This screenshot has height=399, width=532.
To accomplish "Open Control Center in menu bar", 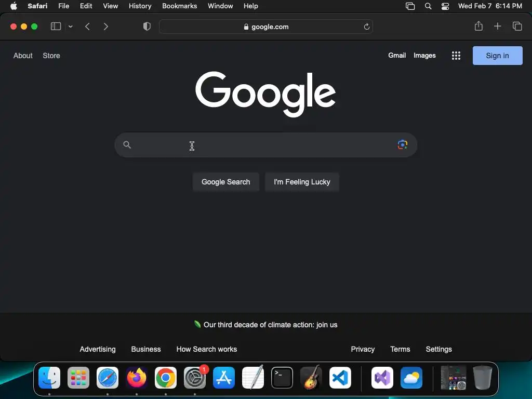I will coord(445,6).
